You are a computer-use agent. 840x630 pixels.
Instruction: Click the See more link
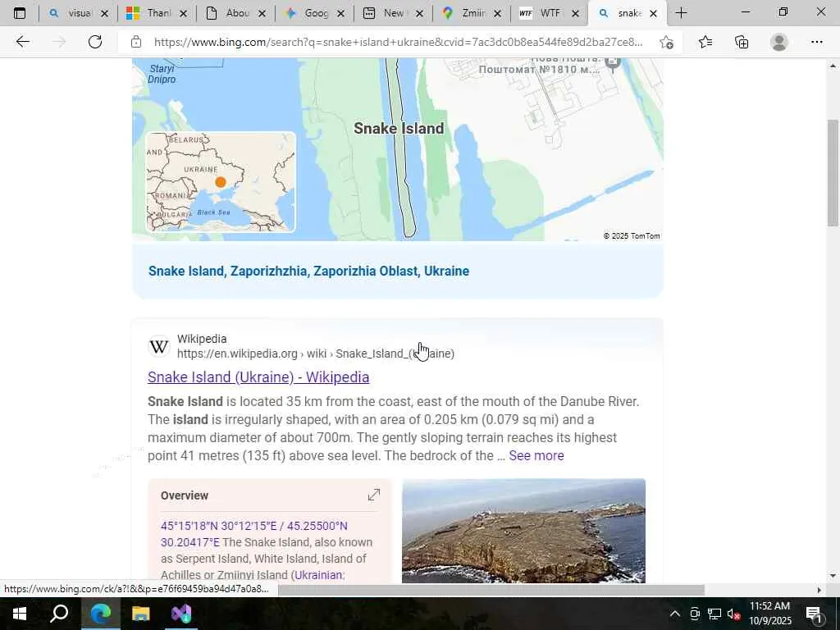coord(536,455)
